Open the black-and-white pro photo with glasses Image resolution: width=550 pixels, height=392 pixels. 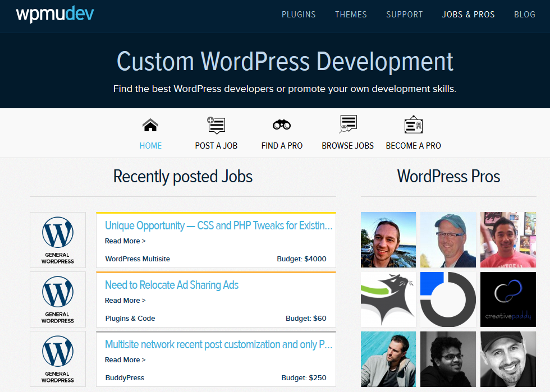(x=448, y=359)
